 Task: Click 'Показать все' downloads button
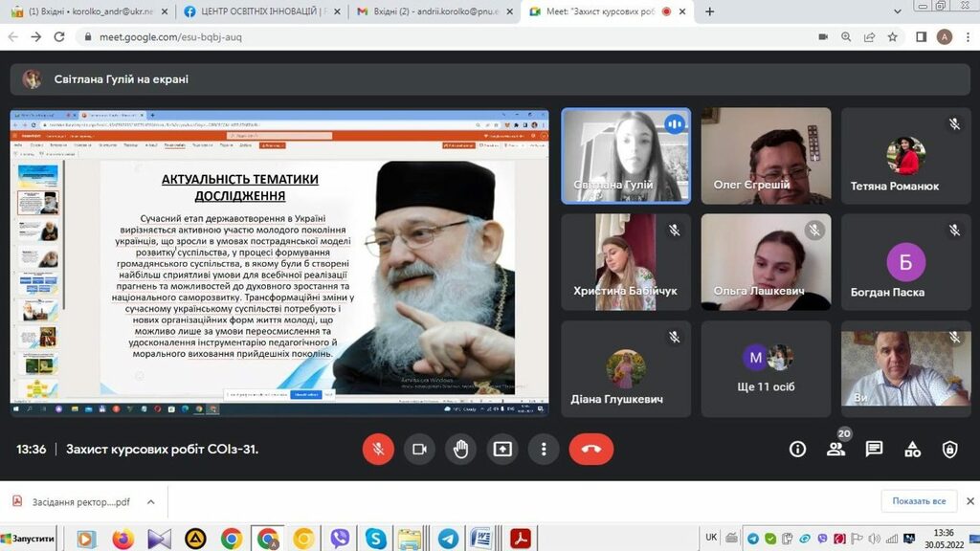click(x=919, y=501)
